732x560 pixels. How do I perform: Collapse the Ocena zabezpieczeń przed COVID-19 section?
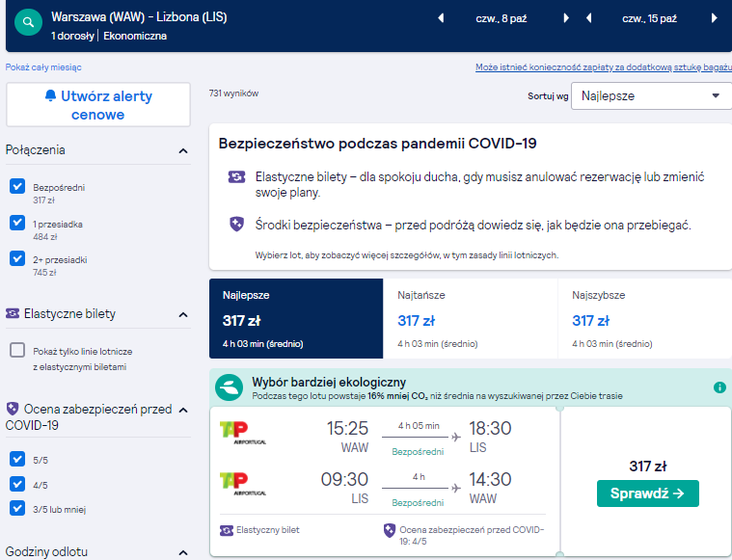[x=183, y=411]
